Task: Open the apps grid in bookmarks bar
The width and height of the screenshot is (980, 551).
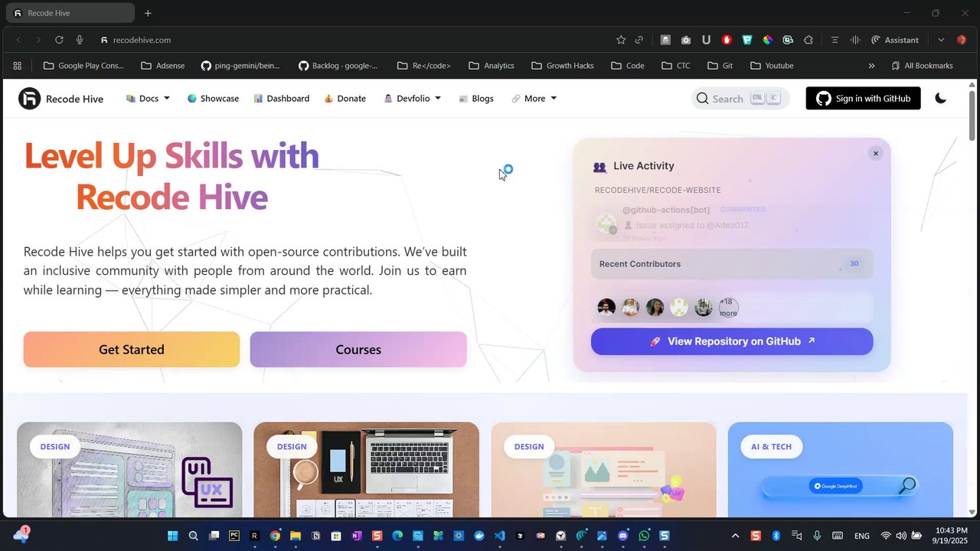Action: 18,66
